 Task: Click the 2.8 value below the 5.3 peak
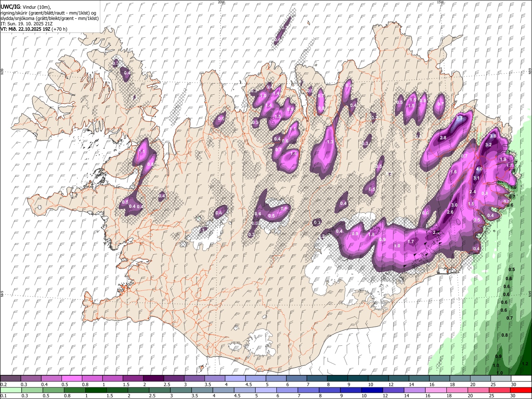coord(443,138)
